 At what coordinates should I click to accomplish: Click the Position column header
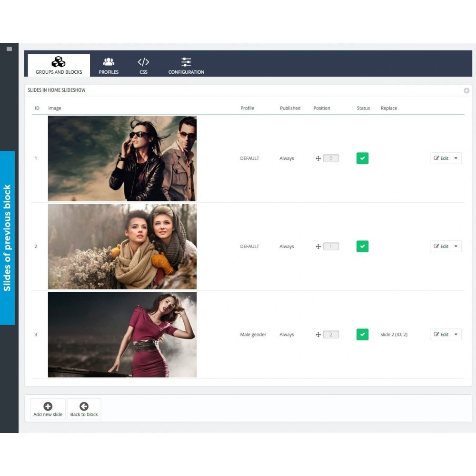tap(322, 108)
